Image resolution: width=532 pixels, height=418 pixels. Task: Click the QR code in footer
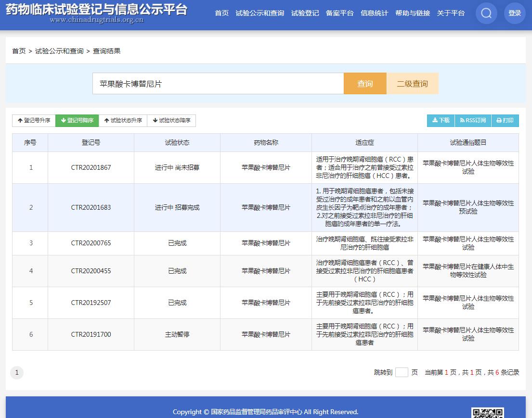(488, 413)
